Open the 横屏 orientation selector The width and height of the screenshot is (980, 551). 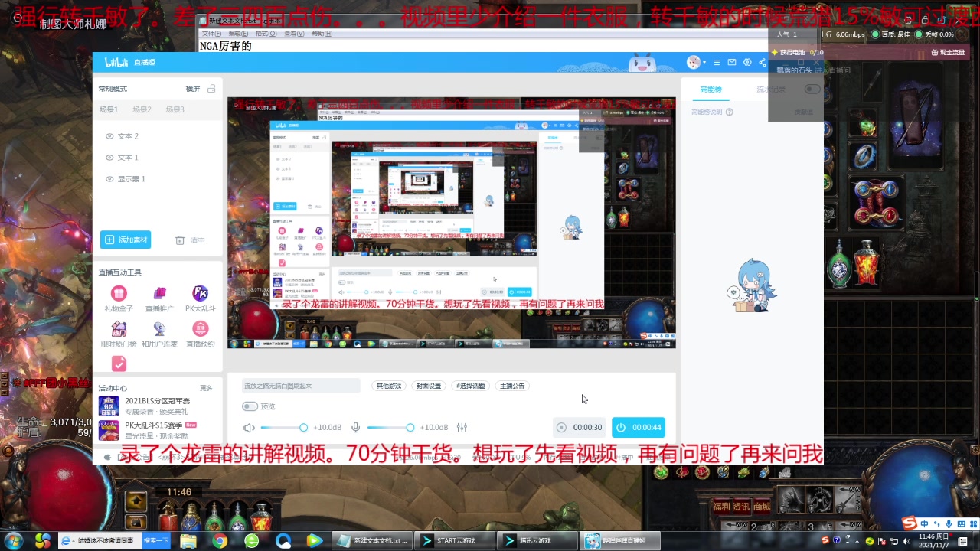click(193, 89)
